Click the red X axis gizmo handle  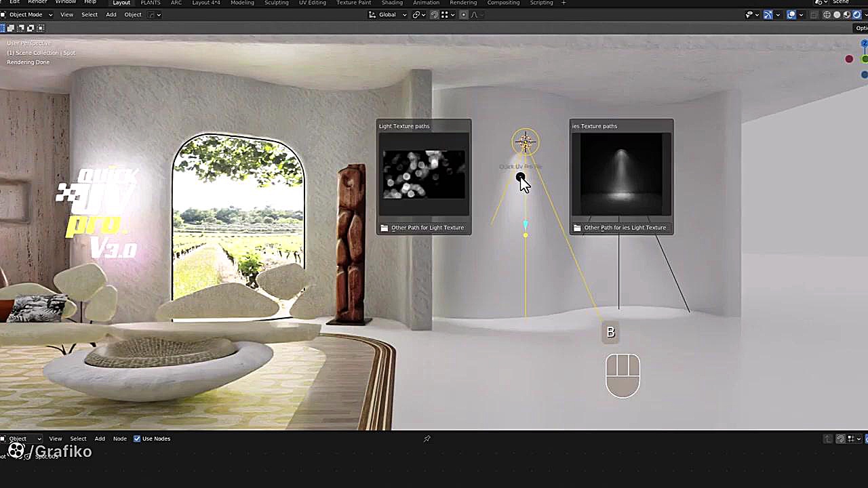[x=849, y=59]
